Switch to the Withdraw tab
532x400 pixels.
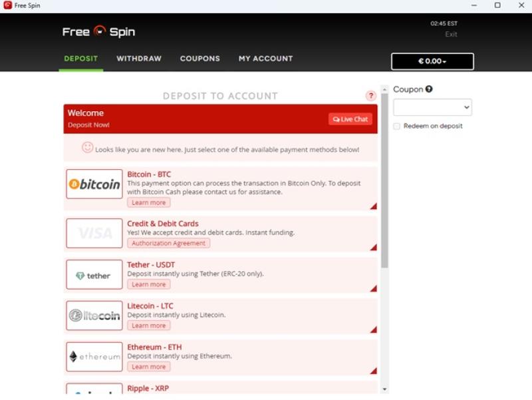coord(139,59)
